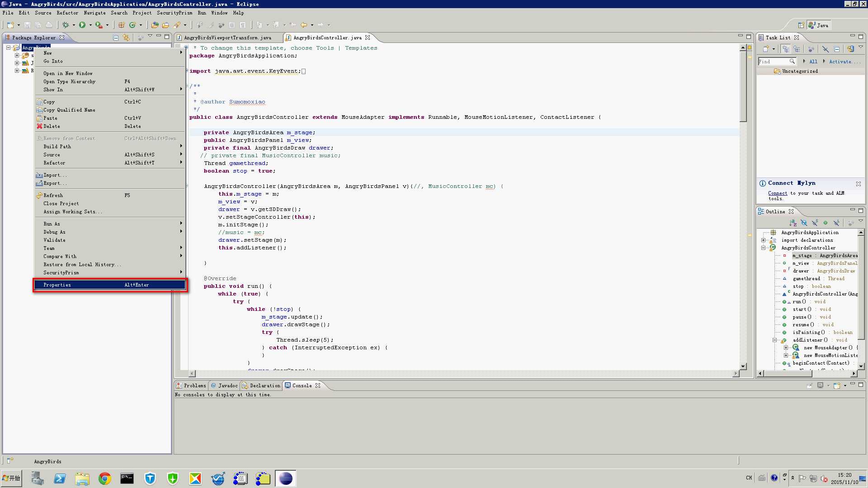The height and width of the screenshot is (488, 868).
Task: Click the Outline horizontal scrollbar thumb
Action: pos(788,373)
